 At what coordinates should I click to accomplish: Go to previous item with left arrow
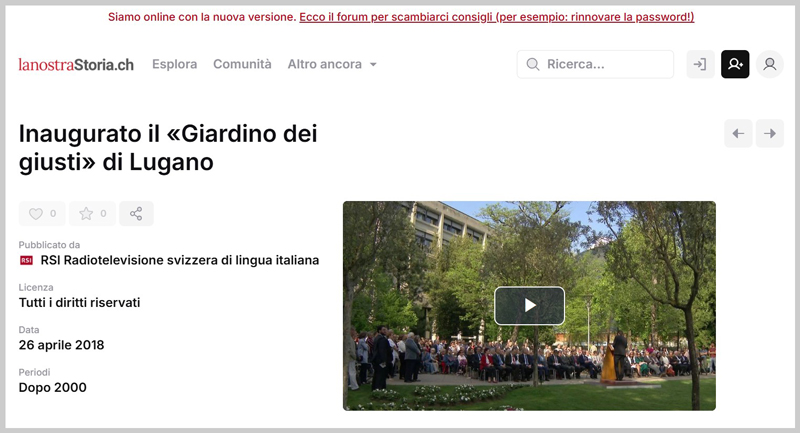tap(738, 134)
